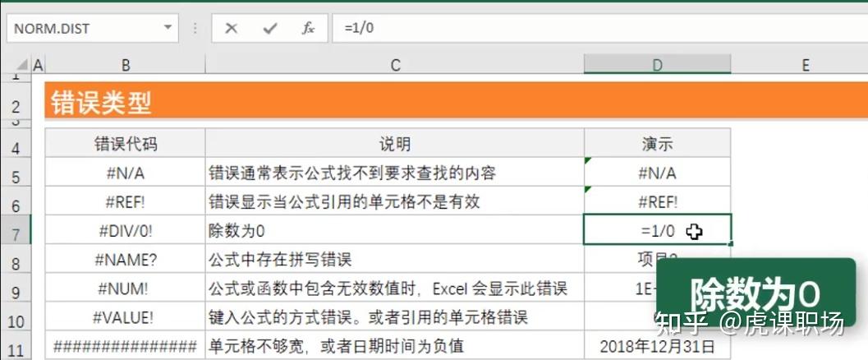The image size is (868, 360).
Task: Select the #REF! cell in column B
Action: tap(125, 201)
